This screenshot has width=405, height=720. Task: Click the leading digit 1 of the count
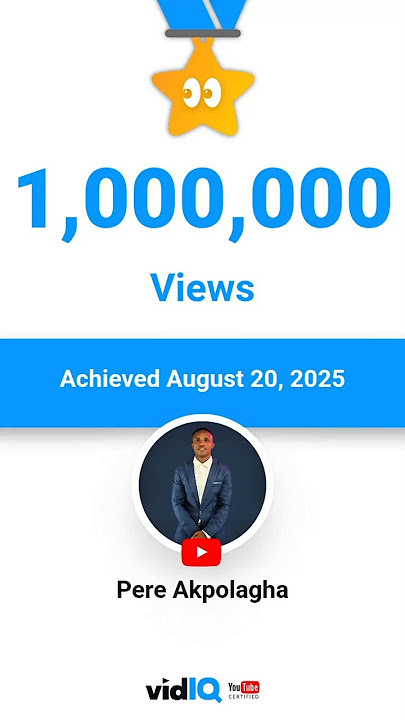tap(35, 198)
